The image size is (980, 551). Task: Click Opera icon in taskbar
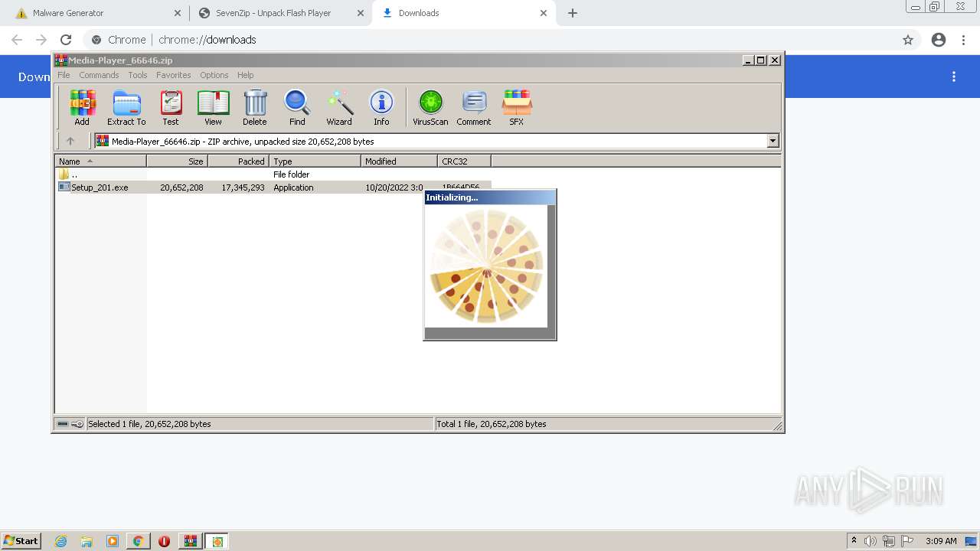click(x=164, y=541)
